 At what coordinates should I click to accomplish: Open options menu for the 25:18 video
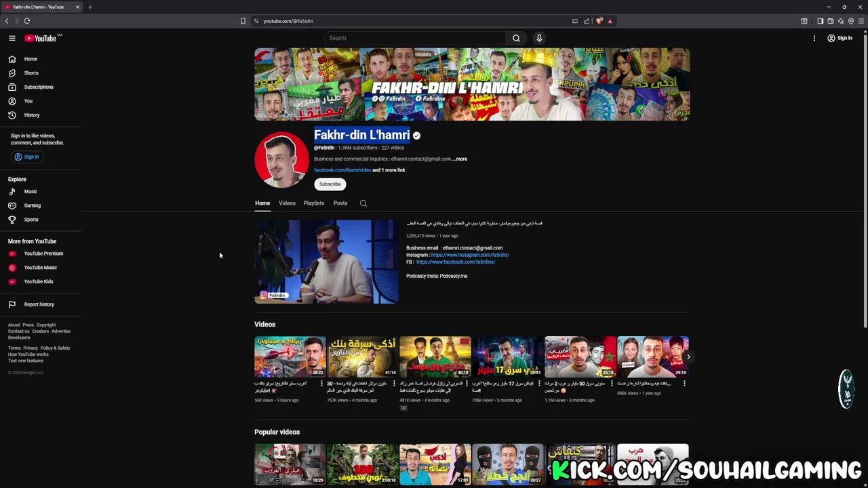pyautogui.click(x=612, y=384)
